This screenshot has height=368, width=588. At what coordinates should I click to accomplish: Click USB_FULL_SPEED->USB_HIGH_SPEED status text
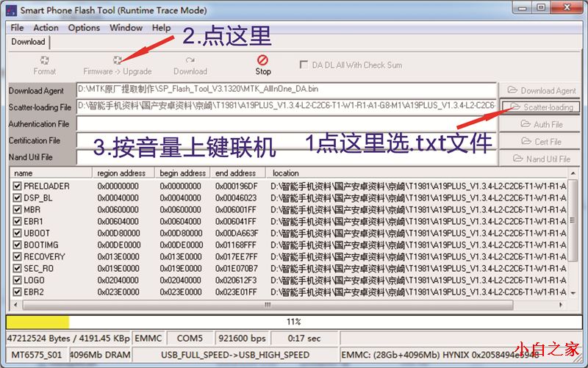coord(235,355)
